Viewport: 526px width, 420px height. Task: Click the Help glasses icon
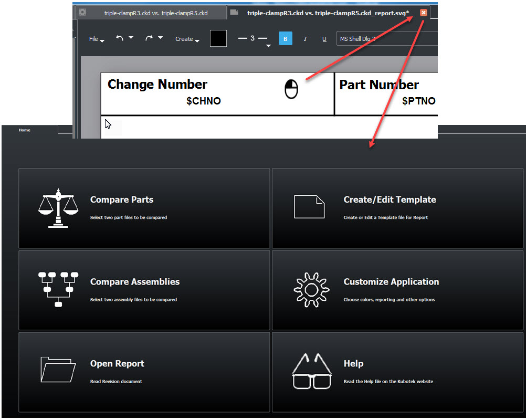(311, 371)
